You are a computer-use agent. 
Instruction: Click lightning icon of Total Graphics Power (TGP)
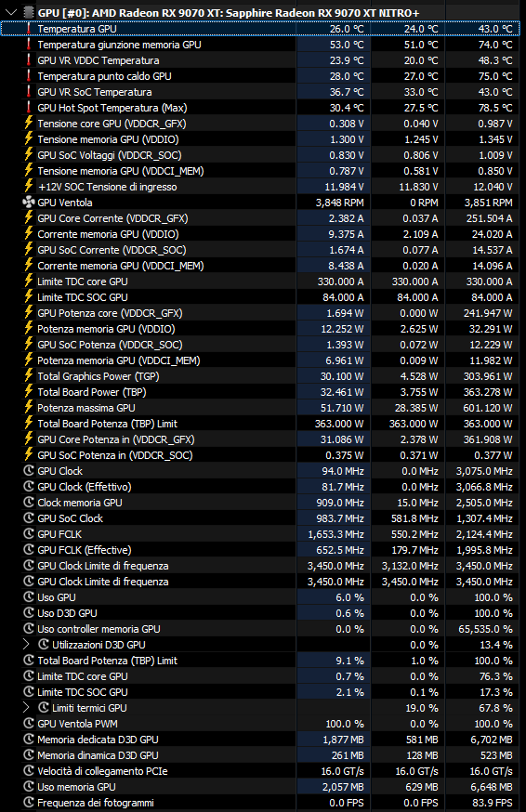29,376
